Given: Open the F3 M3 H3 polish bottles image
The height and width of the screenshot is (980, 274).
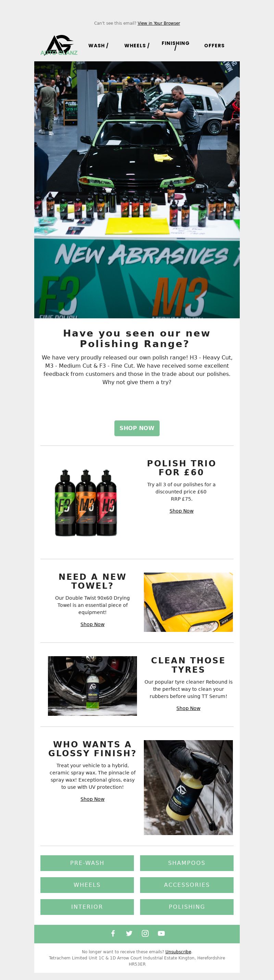Looking at the screenshot, I should pyautogui.click(x=86, y=502).
